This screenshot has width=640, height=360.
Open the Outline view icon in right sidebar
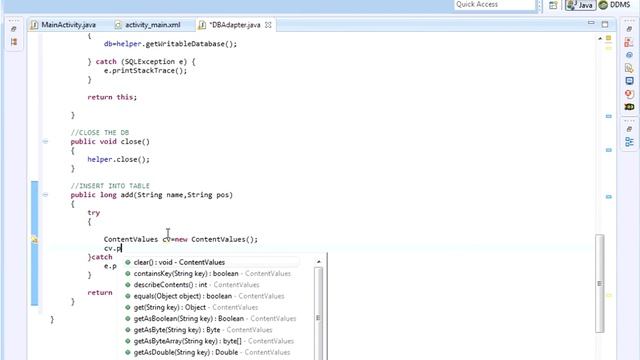[629, 142]
